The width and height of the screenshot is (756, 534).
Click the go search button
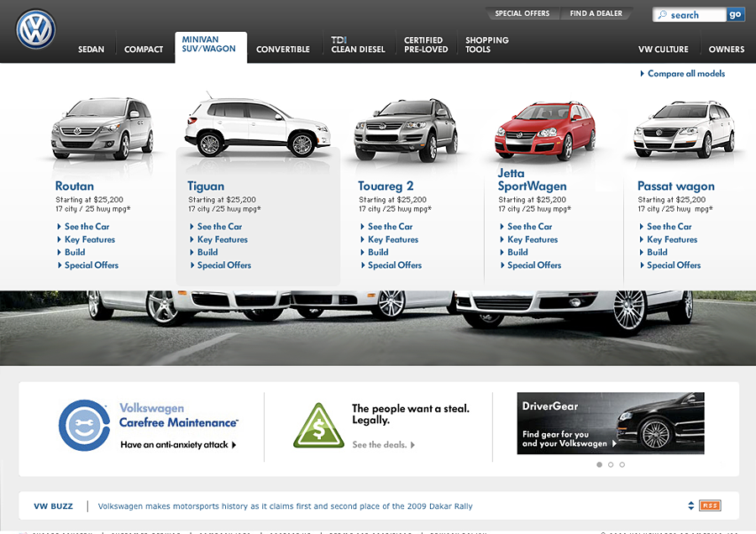[735, 14]
